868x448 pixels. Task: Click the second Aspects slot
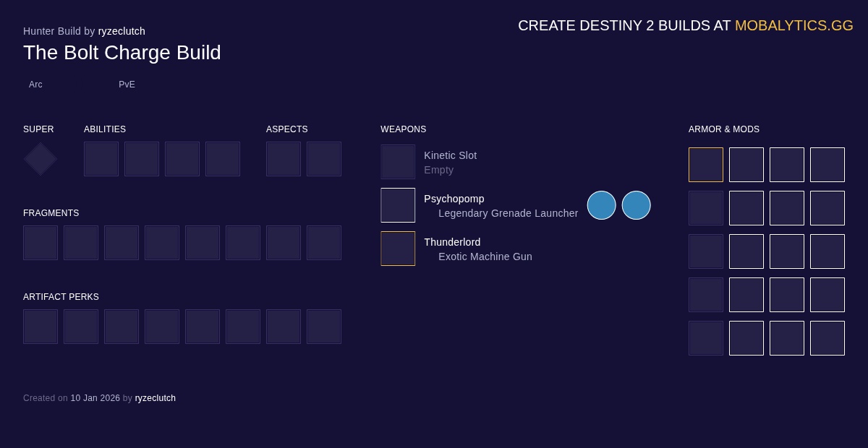tap(324, 159)
